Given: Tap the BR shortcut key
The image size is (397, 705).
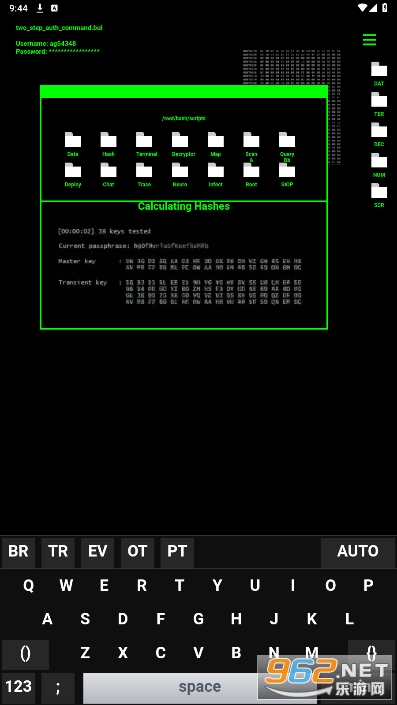Looking at the screenshot, I should coord(18,552).
